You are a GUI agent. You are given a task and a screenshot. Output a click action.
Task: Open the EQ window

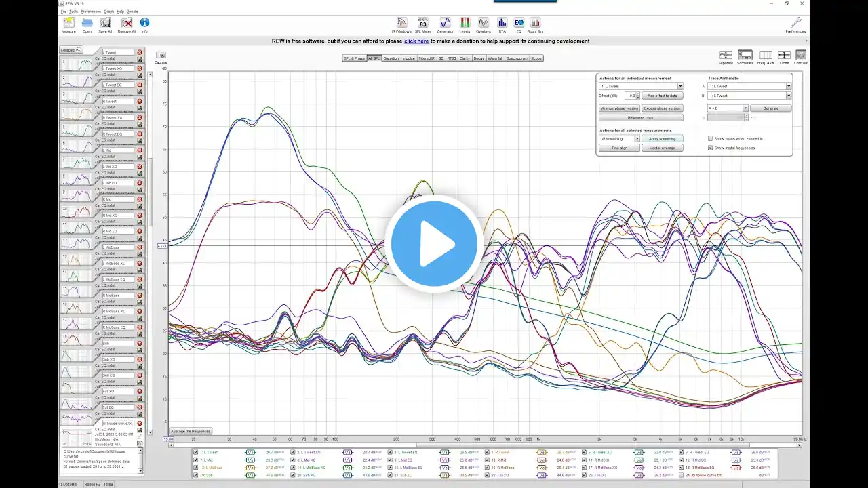(519, 24)
